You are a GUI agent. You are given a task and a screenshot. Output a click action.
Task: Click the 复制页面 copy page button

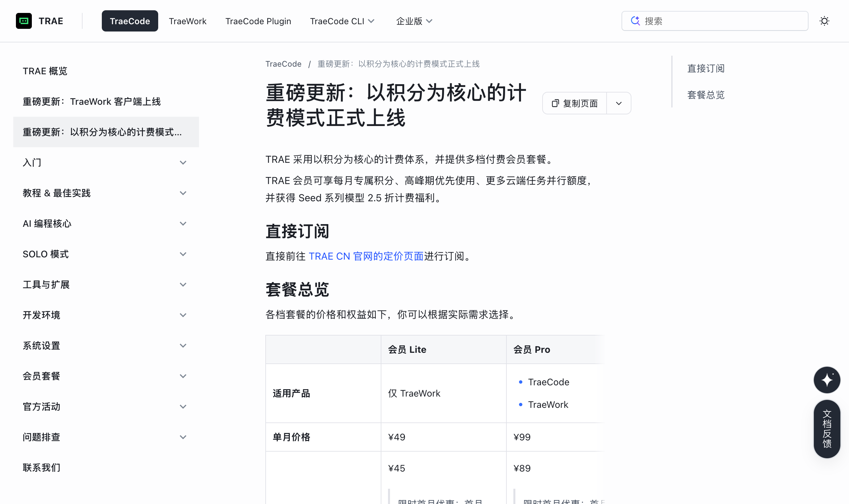(x=575, y=103)
